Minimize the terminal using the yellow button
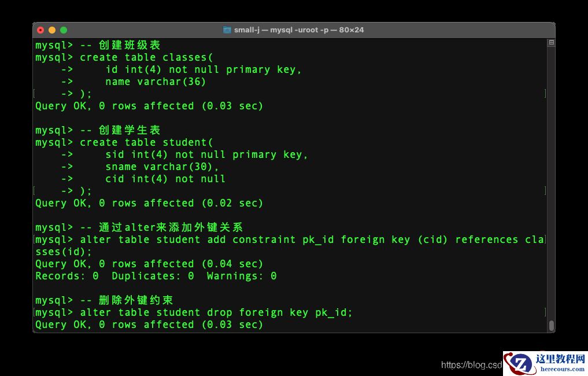588x376 pixels. tap(52, 30)
